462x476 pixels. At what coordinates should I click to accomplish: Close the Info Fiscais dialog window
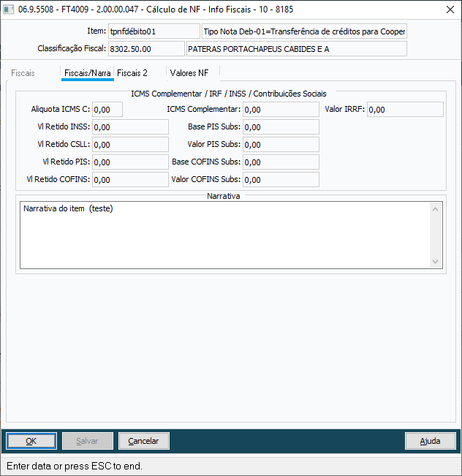click(450, 10)
